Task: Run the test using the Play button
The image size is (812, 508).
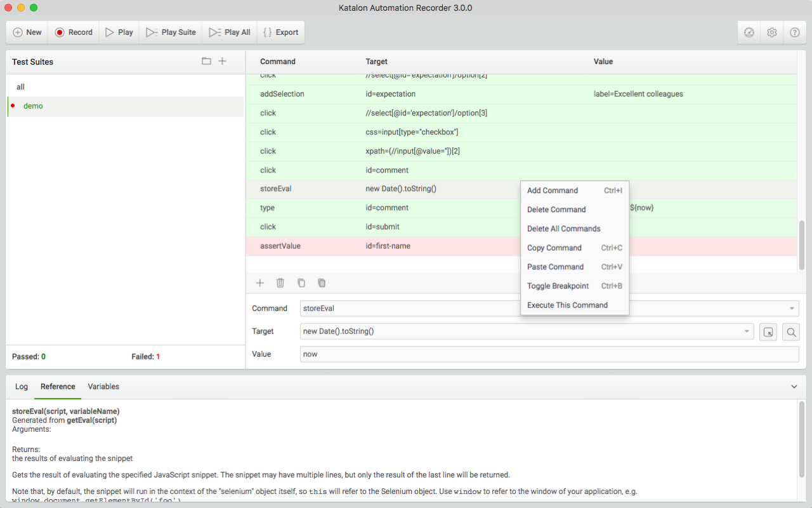Action: pyautogui.click(x=119, y=32)
